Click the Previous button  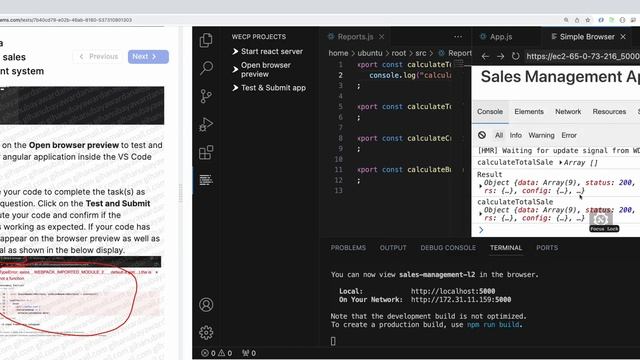coord(99,57)
